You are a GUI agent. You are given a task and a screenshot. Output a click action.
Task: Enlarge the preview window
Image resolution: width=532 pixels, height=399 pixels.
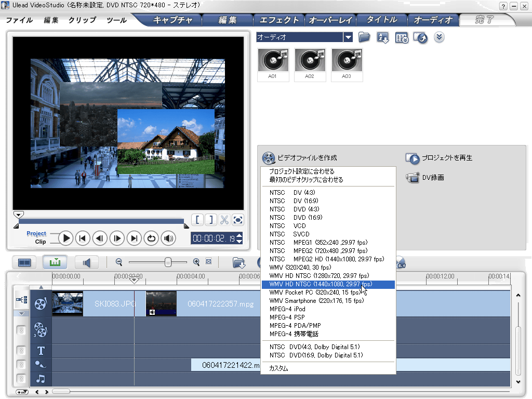click(x=238, y=220)
